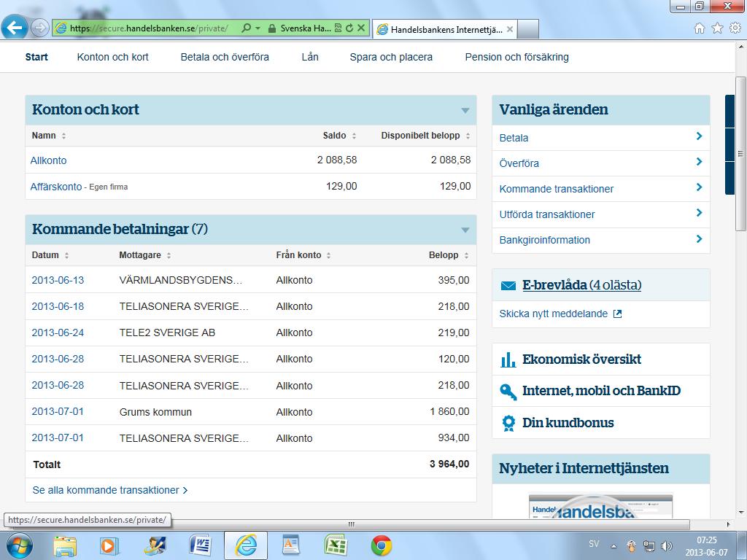The height and width of the screenshot is (560, 747).
Task: Open a new browser tab
Action: coord(528,29)
